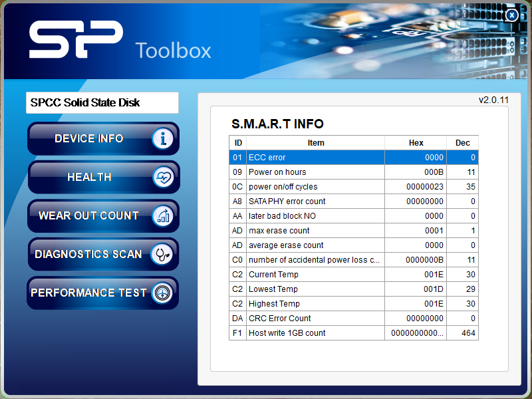Click ID cell C0

tap(237, 260)
